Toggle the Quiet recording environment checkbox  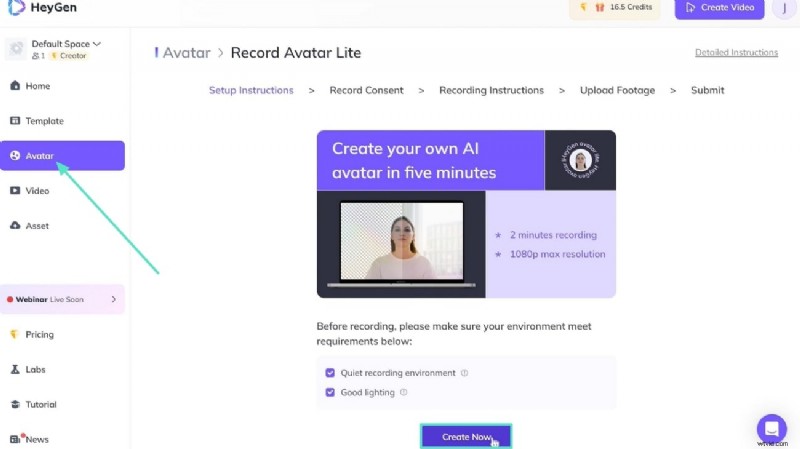pos(330,373)
